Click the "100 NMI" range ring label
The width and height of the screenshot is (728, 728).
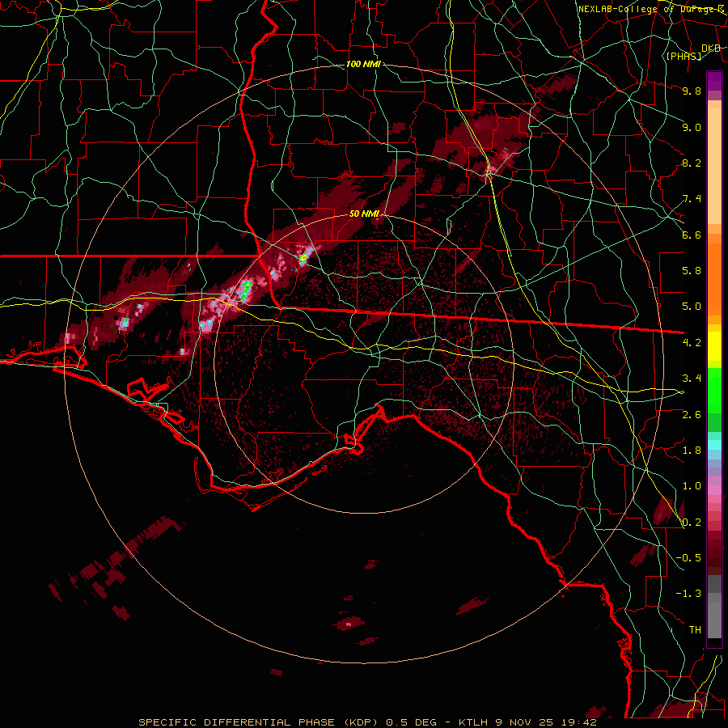(x=363, y=64)
